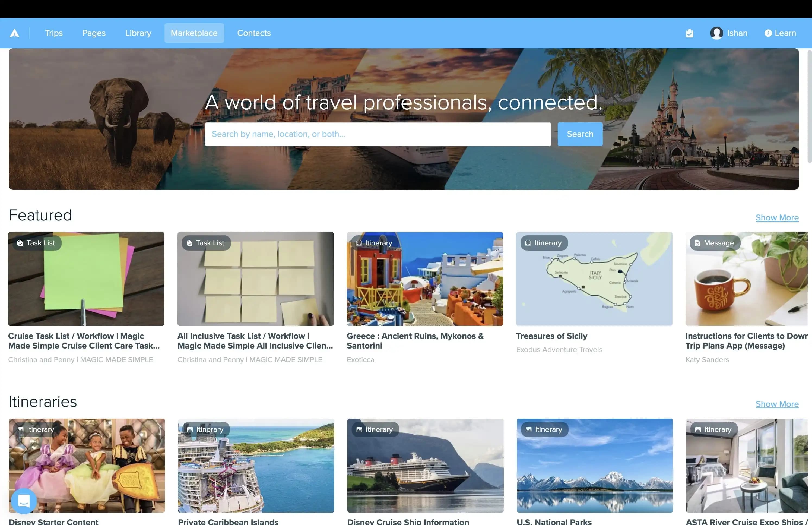
Task: Click the Itinerary icon on Private Caribbean Islands
Action: tap(190, 429)
